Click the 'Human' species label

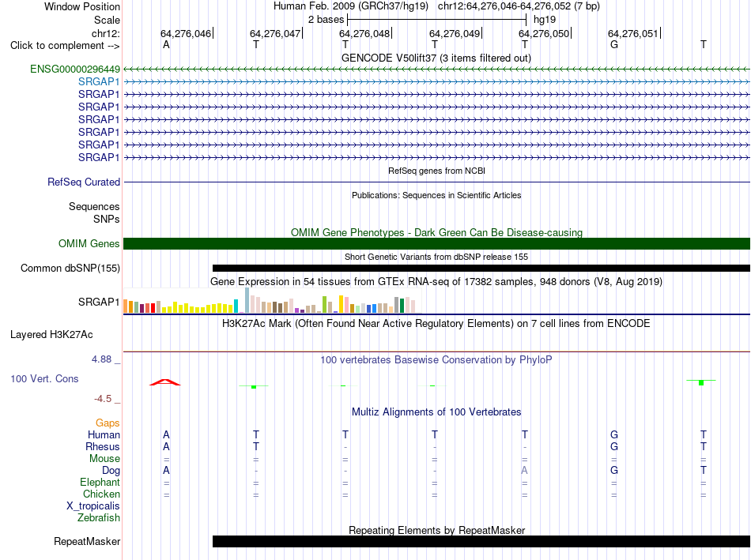(x=104, y=434)
